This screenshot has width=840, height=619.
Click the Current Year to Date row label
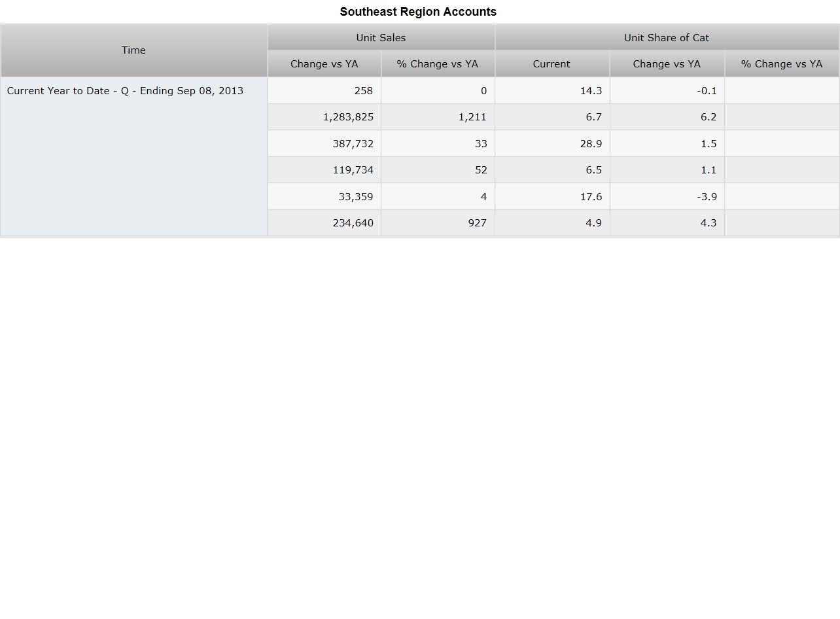coord(134,156)
